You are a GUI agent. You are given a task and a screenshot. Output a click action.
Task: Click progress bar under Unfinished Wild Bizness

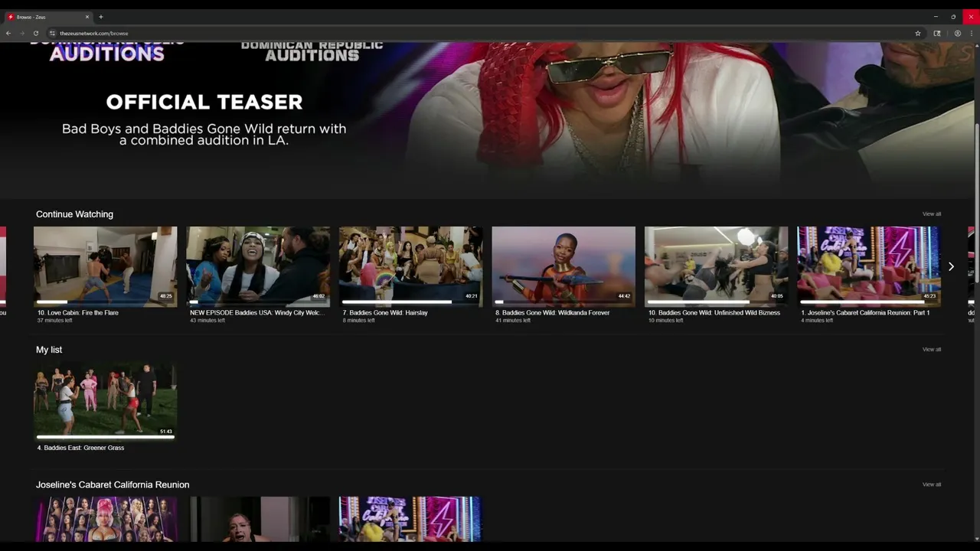716,302
